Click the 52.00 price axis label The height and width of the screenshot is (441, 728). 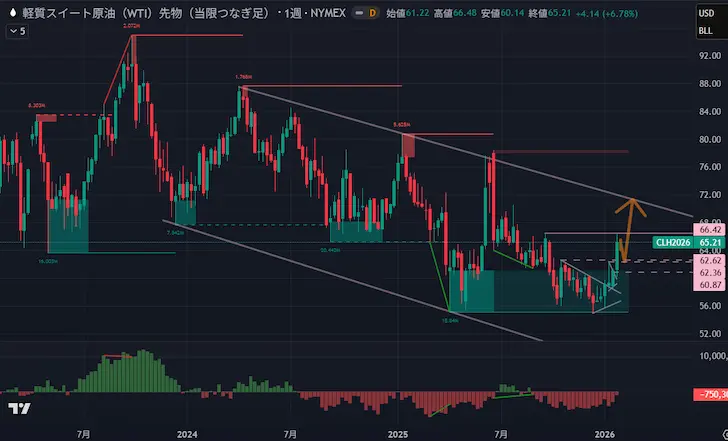coord(710,333)
